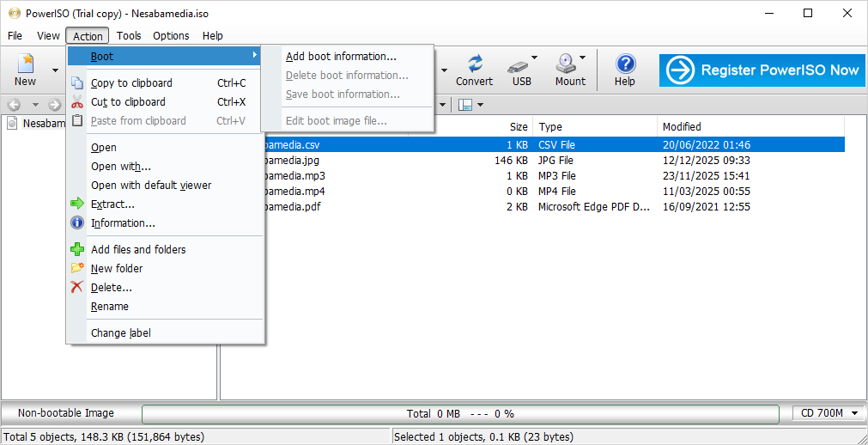This screenshot has height=445, width=868.
Task: Click the USB drive toolbar icon
Action: (520, 70)
